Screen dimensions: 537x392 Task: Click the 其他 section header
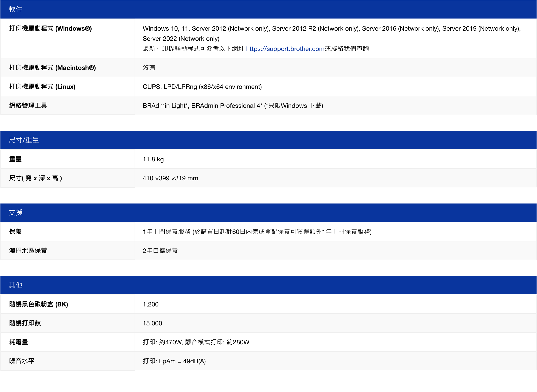[16, 285]
